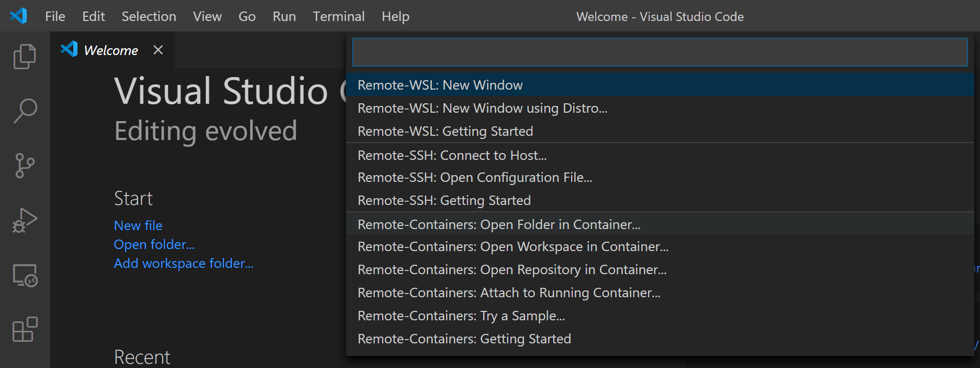This screenshot has height=368, width=980.
Task: Focus the command palette input field
Action: tap(660, 52)
